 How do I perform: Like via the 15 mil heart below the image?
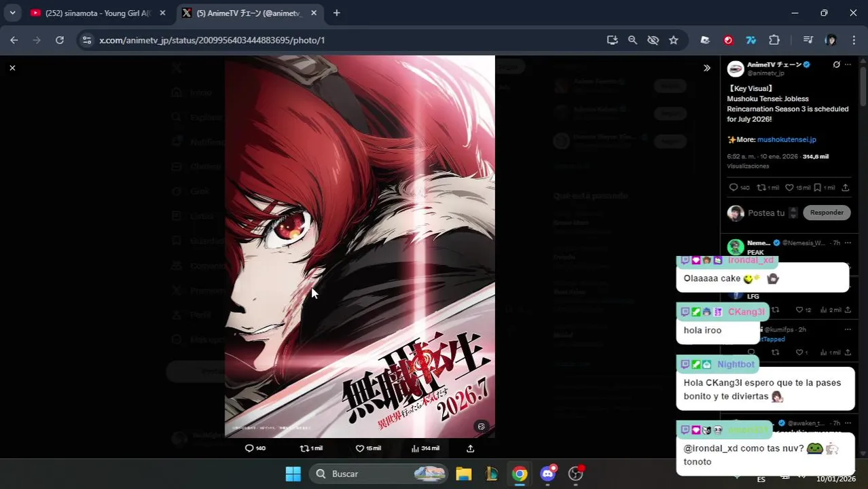[x=368, y=448]
